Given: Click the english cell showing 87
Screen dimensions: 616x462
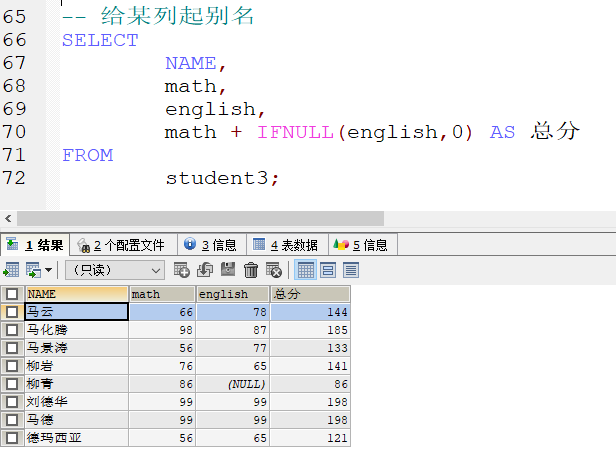Looking at the screenshot, I should coord(233,330).
